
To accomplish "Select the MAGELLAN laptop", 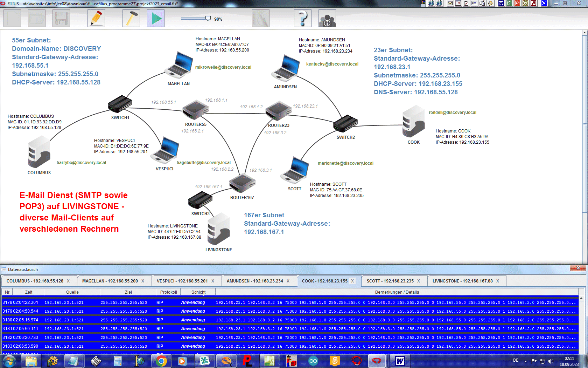I will 179,65.
